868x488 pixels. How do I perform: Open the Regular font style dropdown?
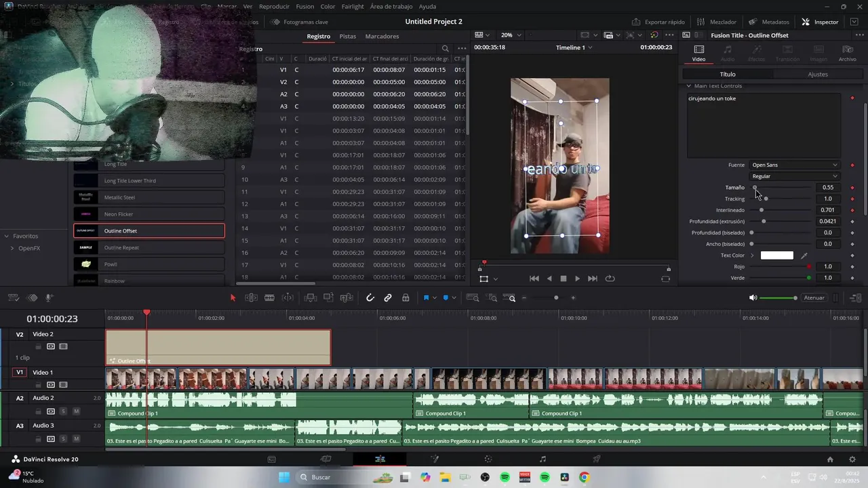(x=794, y=176)
